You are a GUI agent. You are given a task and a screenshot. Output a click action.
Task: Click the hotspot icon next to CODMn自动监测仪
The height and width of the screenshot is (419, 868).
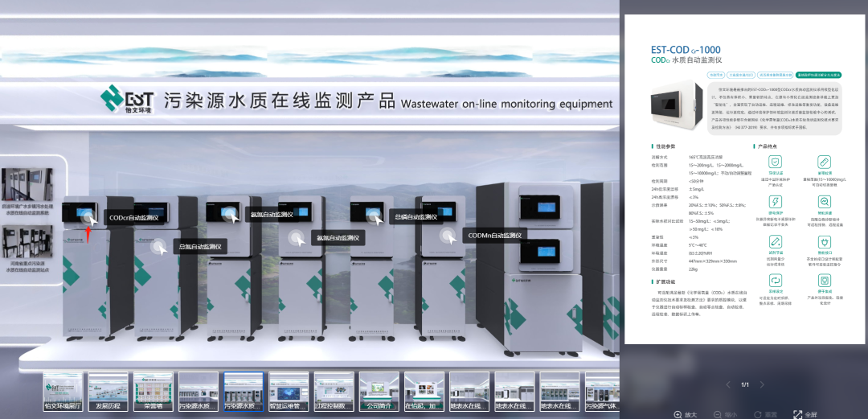tap(448, 236)
